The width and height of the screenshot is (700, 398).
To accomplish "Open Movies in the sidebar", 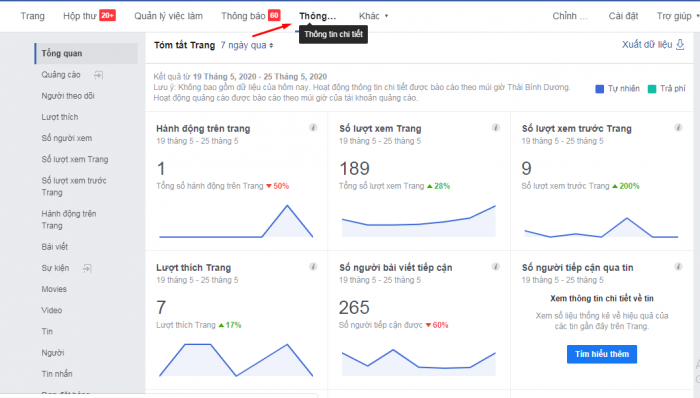I will pos(54,289).
